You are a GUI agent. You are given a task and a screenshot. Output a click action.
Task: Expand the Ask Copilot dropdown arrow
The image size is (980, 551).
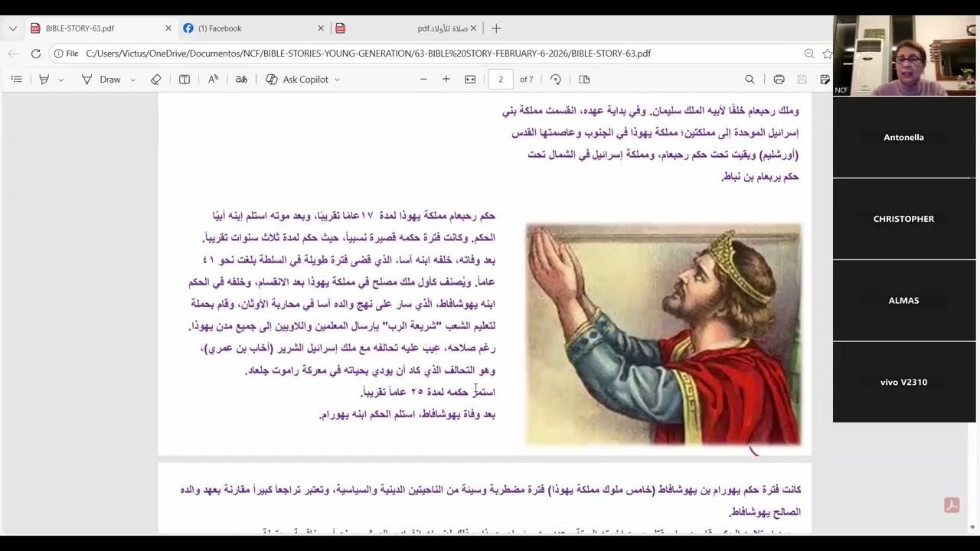pyautogui.click(x=337, y=80)
